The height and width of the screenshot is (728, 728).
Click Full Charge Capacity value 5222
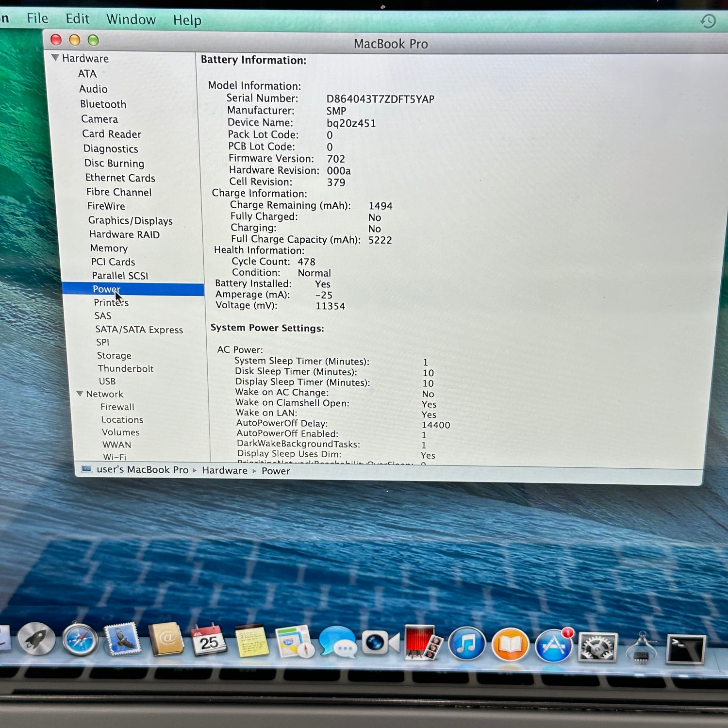pyautogui.click(x=380, y=240)
